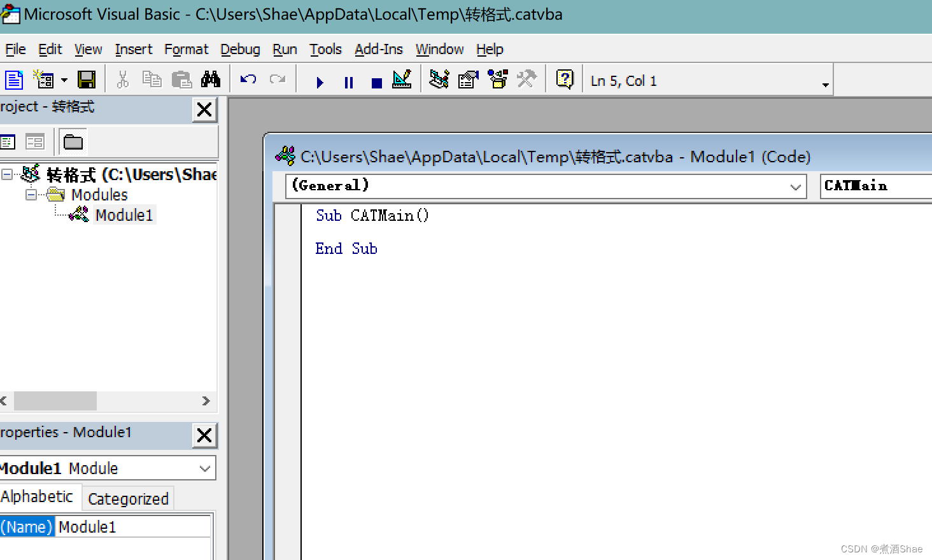Open the File menu
The image size is (932, 560).
point(15,49)
